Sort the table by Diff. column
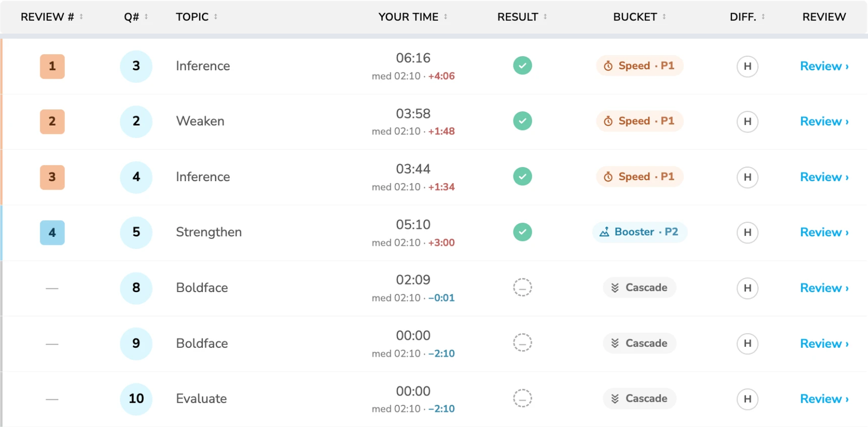The image size is (868, 427). (747, 17)
